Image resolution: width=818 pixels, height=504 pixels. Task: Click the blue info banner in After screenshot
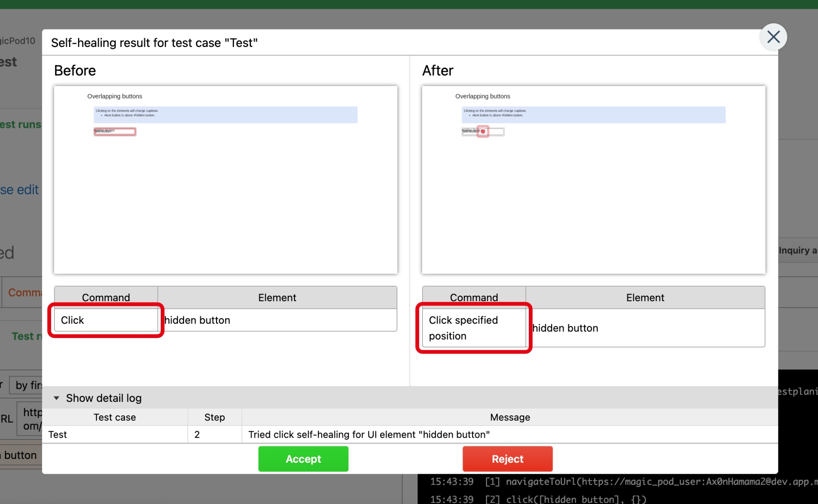tap(593, 115)
